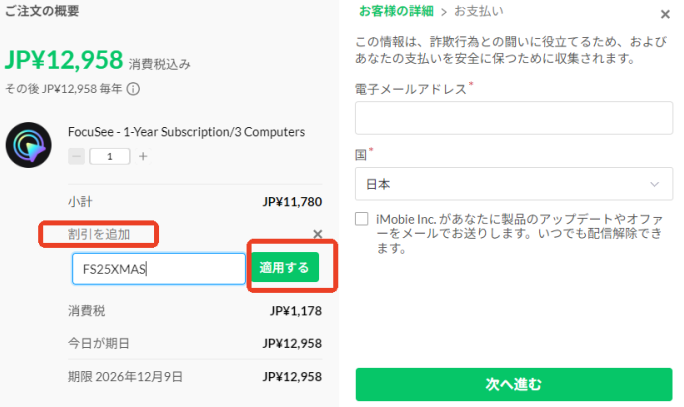Click the quantity field showing 1
The image size is (684, 407).
[110, 156]
